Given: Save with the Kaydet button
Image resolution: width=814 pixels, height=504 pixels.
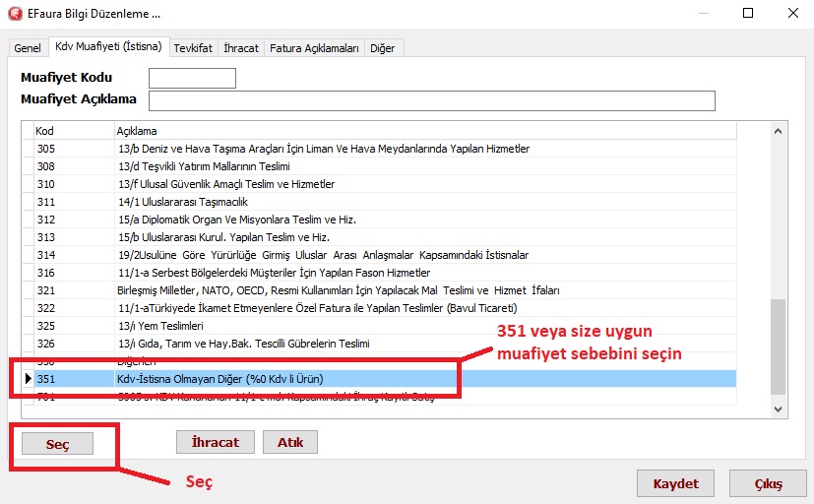Looking at the screenshot, I should tap(675, 483).
